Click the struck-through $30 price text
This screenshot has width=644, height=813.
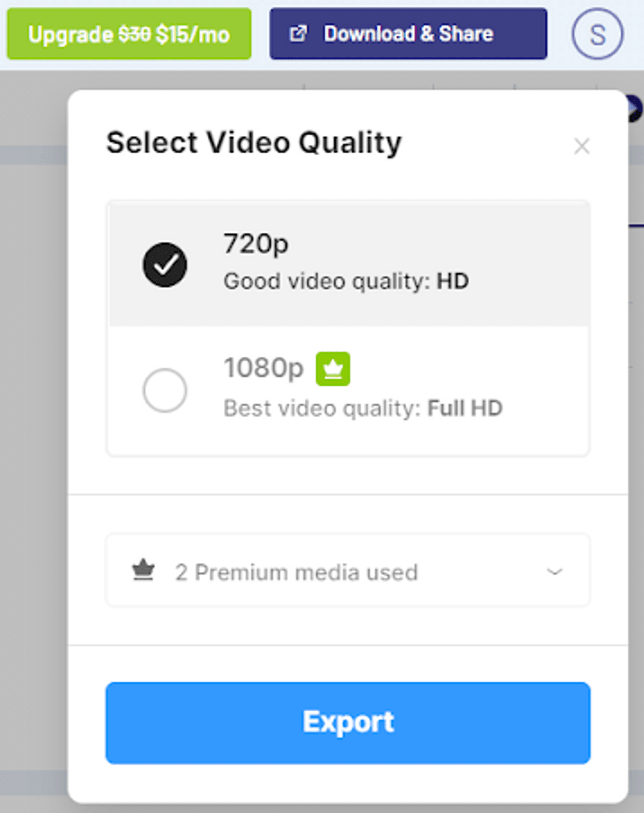pos(134,34)
